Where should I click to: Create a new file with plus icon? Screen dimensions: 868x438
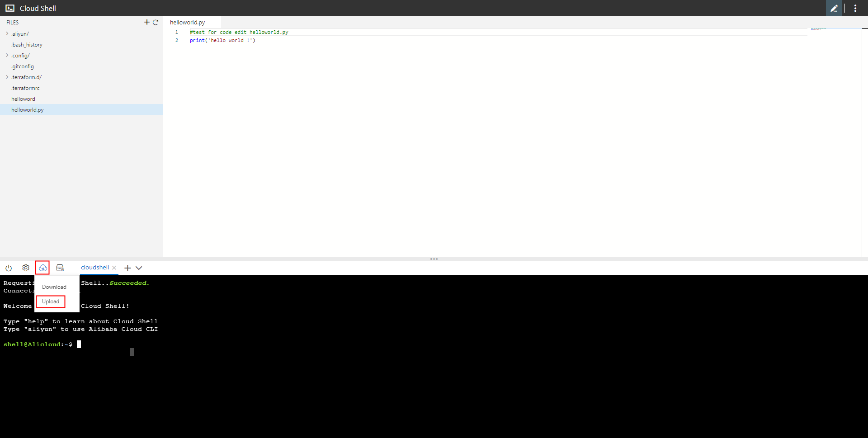click(x=147, y=22)
